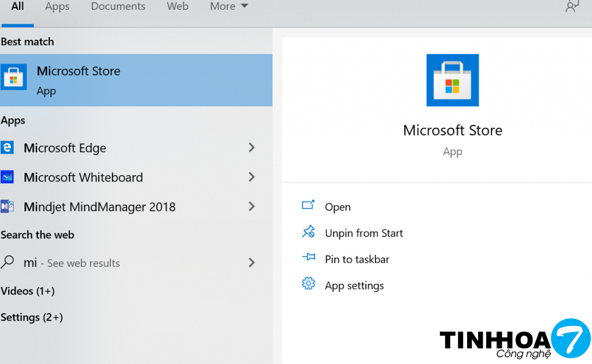The height and width of the screenshot is (364, 592).
Task: Expand Microsoft Edge options arrow
Action: pos(251,148)
